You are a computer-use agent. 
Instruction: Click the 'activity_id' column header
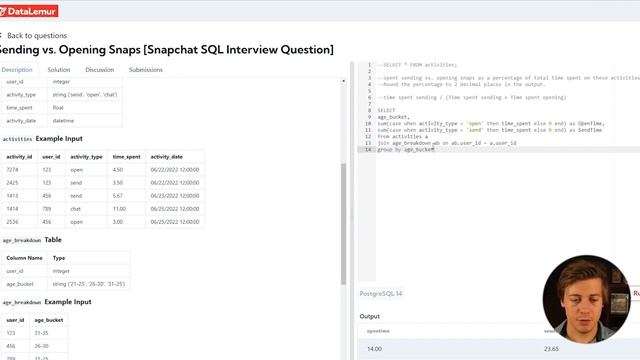[19, 157]
